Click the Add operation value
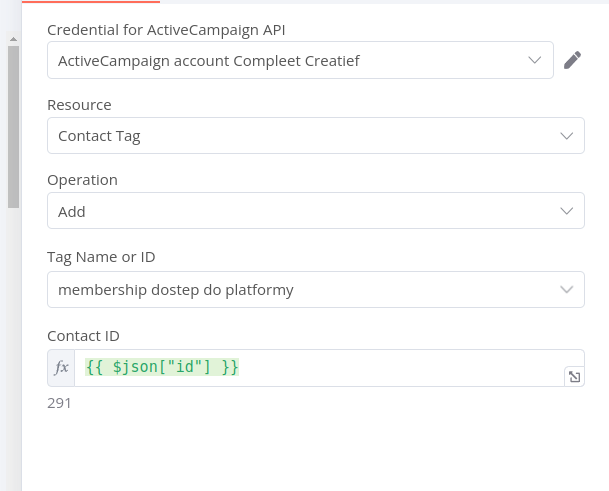 tap(72, 211)
